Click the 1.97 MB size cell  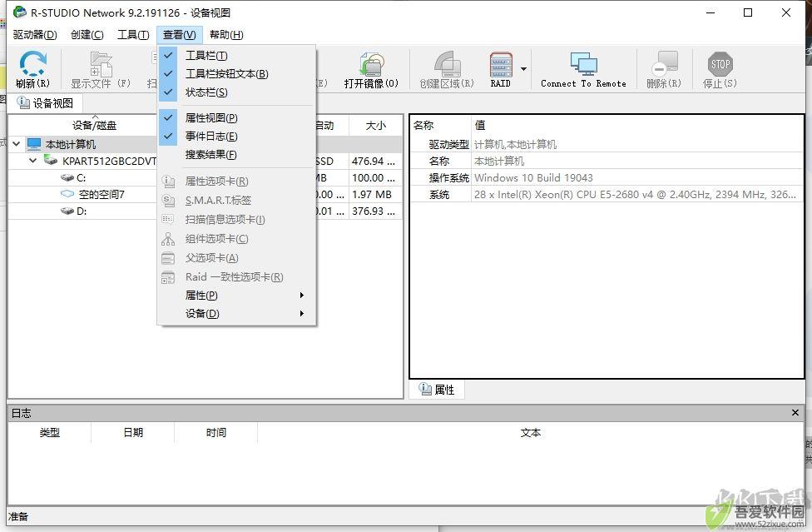[x=374, y=194]
